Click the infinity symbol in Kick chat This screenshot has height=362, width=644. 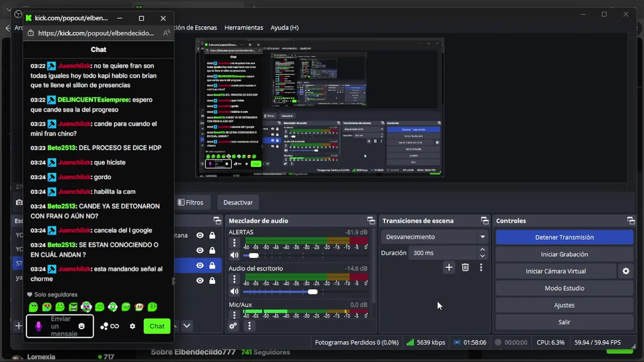(x=115, y=326)
